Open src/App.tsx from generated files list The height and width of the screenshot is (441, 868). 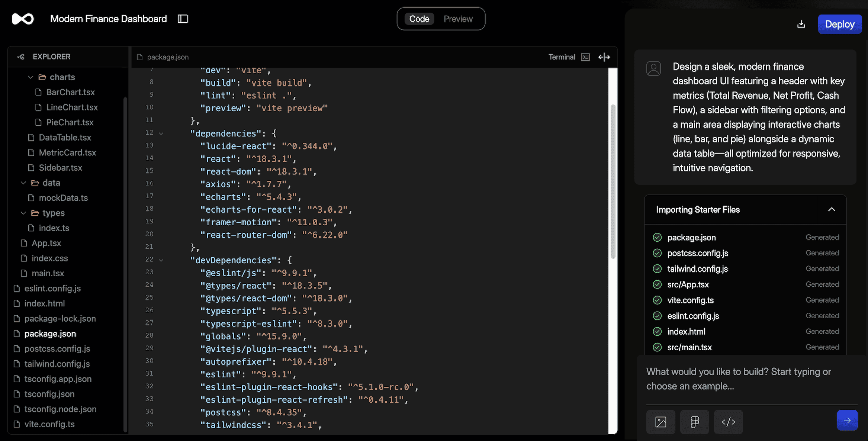688,284
